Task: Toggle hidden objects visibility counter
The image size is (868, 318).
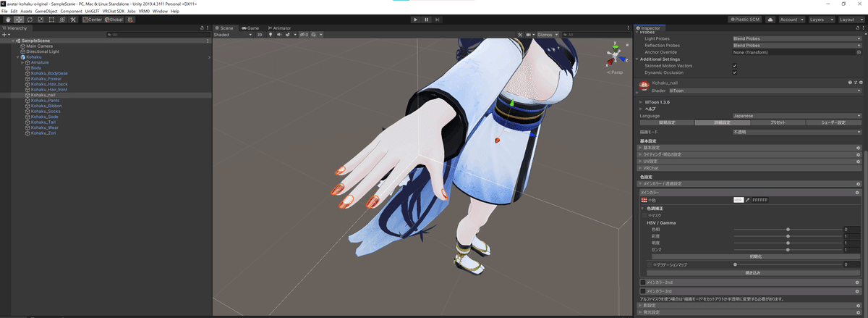Action: click(x=305, y=34)
